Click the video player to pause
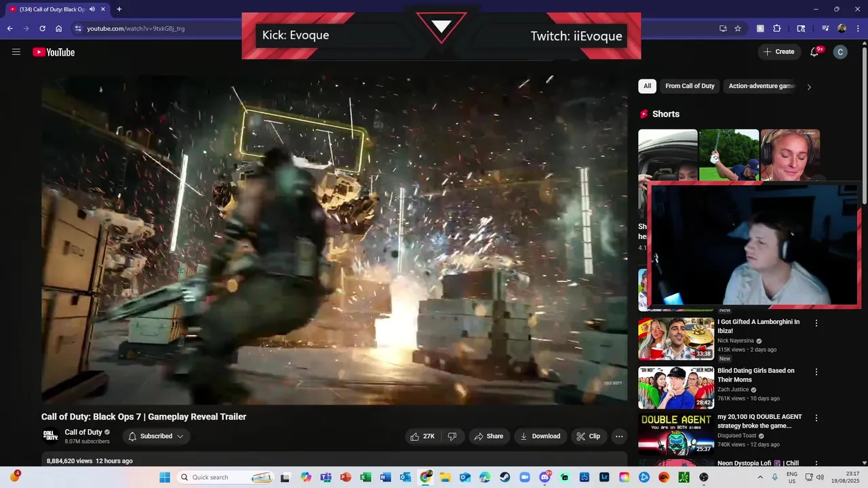The image size is (868, 488). pos(334,239)
